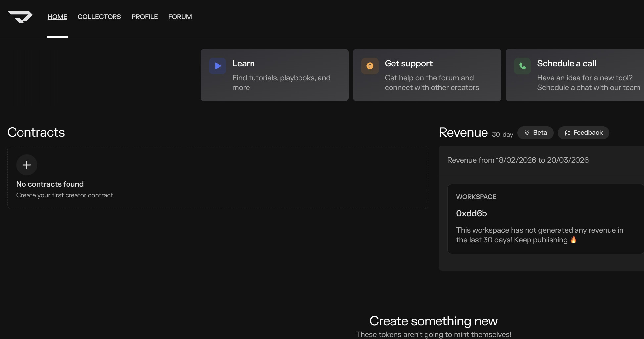Select the Get support card title

coord(408,63)
